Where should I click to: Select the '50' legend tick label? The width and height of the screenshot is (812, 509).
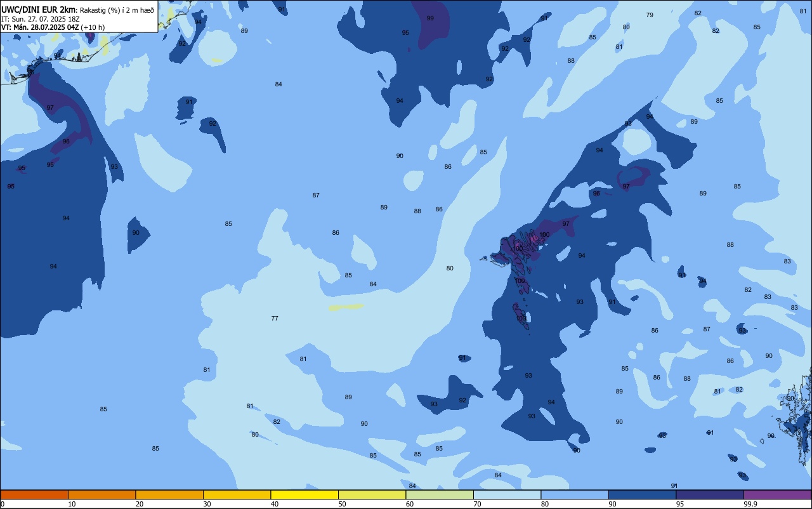[342, 504]
